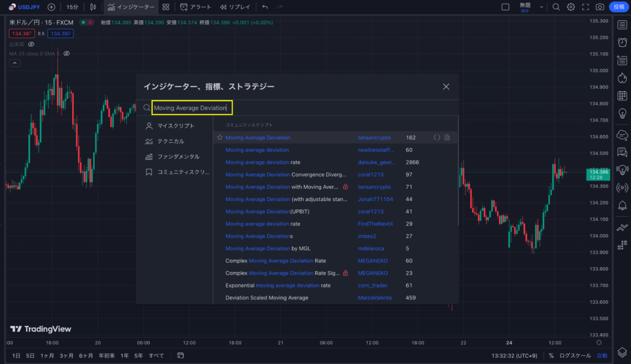Open the hotlists flame icon
Viewport: 631px width, 364px height.
[x=622, y=78]
